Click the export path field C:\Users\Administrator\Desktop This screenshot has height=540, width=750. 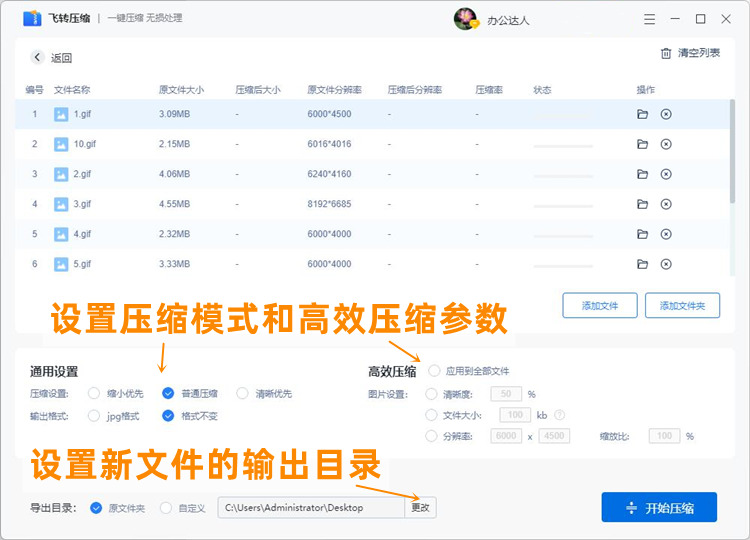pyautogui.click(x=311, y=507)
